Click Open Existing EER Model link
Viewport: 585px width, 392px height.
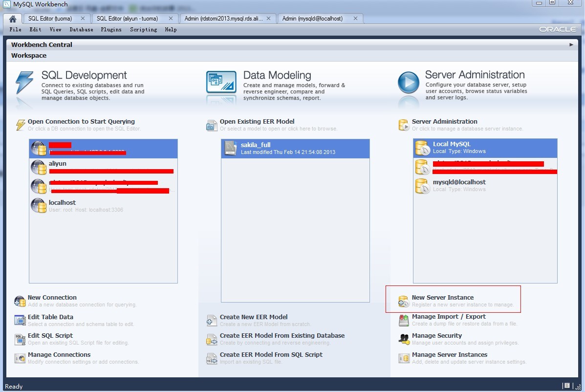click(257, 122)
